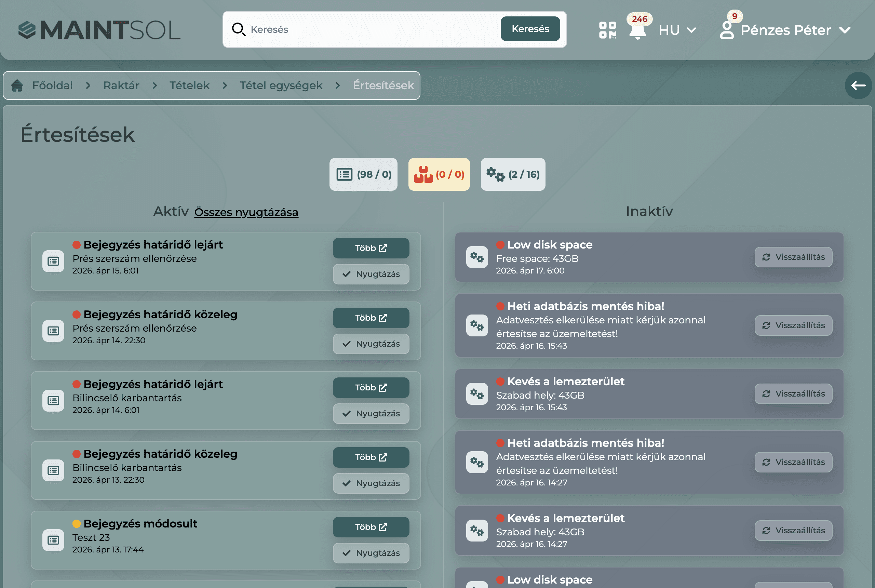Go to Tétel egységek breadcrumb
The height and width of the screenshot is (588, 875).
(x=281, y=85)
